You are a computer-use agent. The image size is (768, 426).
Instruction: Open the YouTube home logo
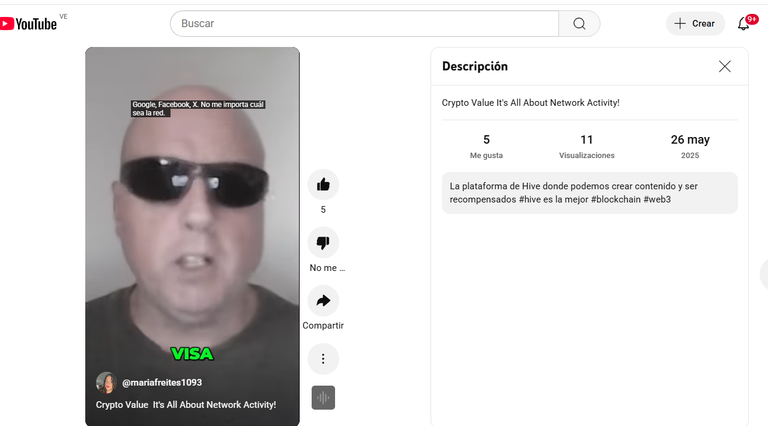point(28,24)
